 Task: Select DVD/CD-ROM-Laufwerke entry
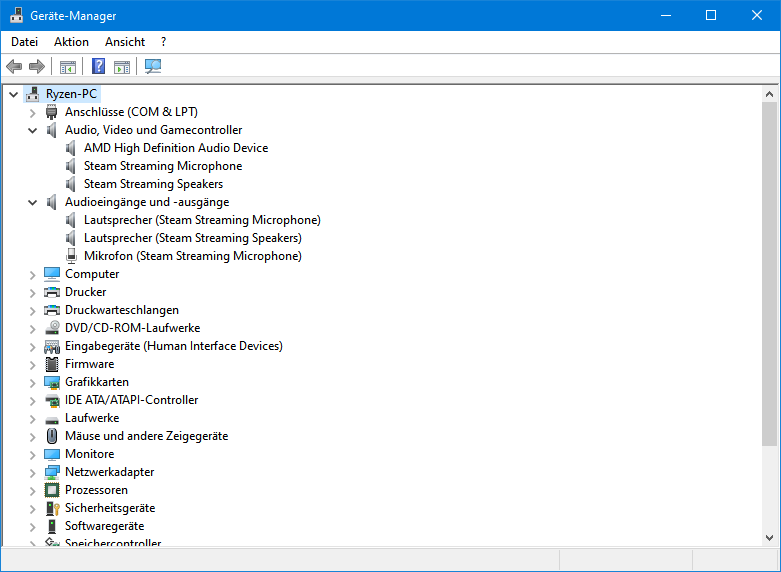132,328
